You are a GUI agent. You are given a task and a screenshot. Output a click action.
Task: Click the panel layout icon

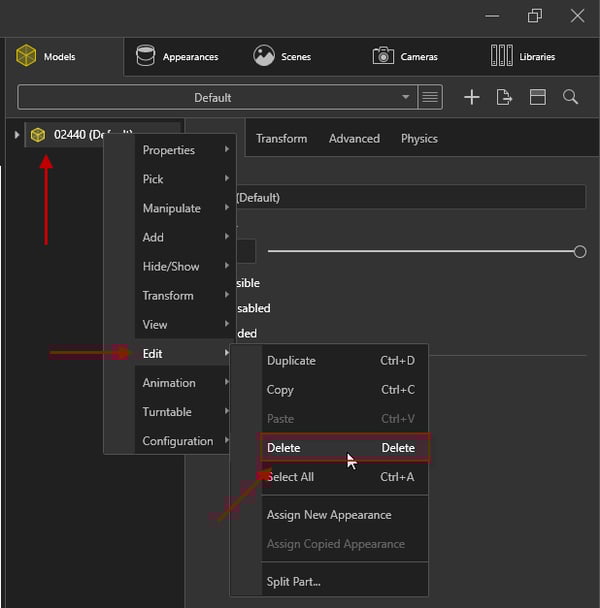(538, 97)
